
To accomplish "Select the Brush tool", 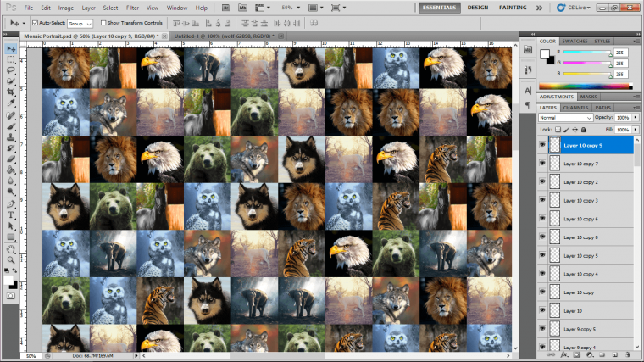I will (x=11, y=126).
